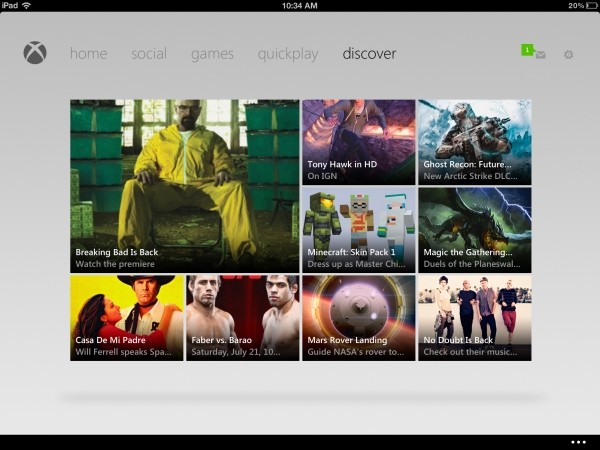The height and width of the screenshot is (450, 600).
Task: Open the Tony Hawk in HD tile
Action: pos(359,142)
